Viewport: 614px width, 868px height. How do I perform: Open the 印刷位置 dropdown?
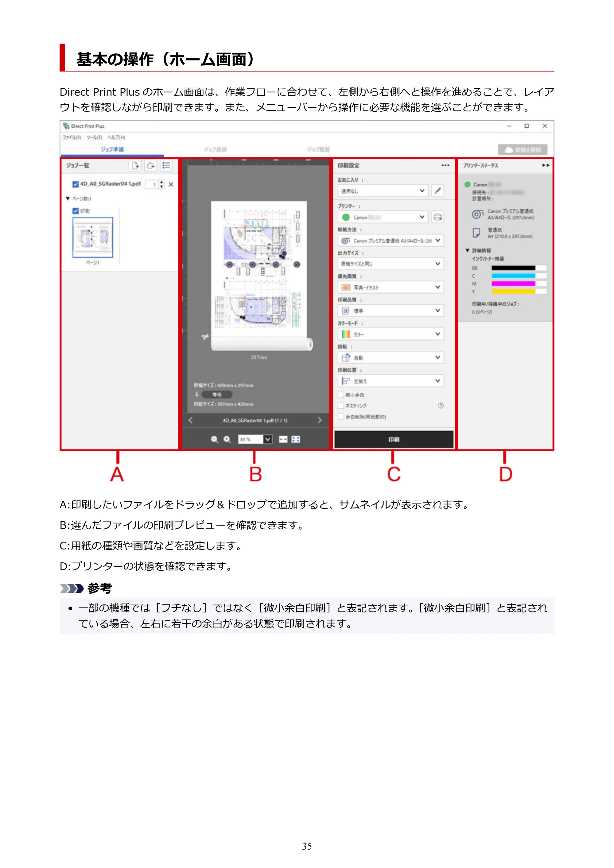(x=391, y=381)
